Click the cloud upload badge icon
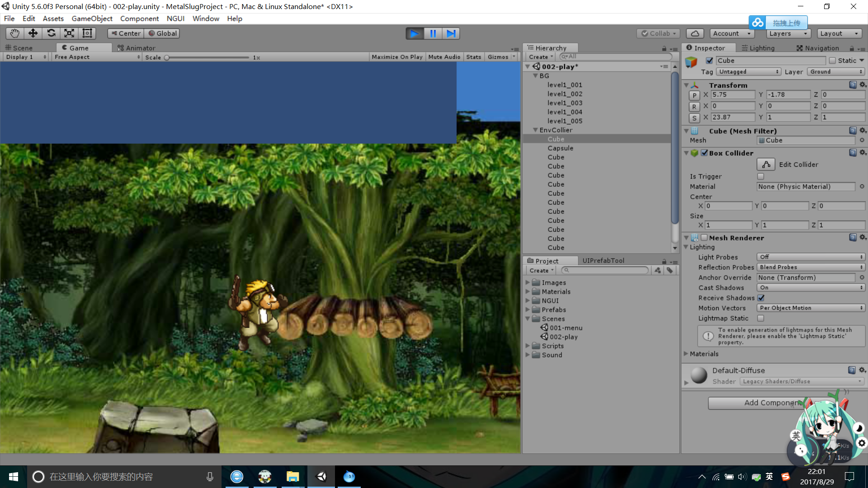Screen dimensions: 868x488 coord(758,23)
